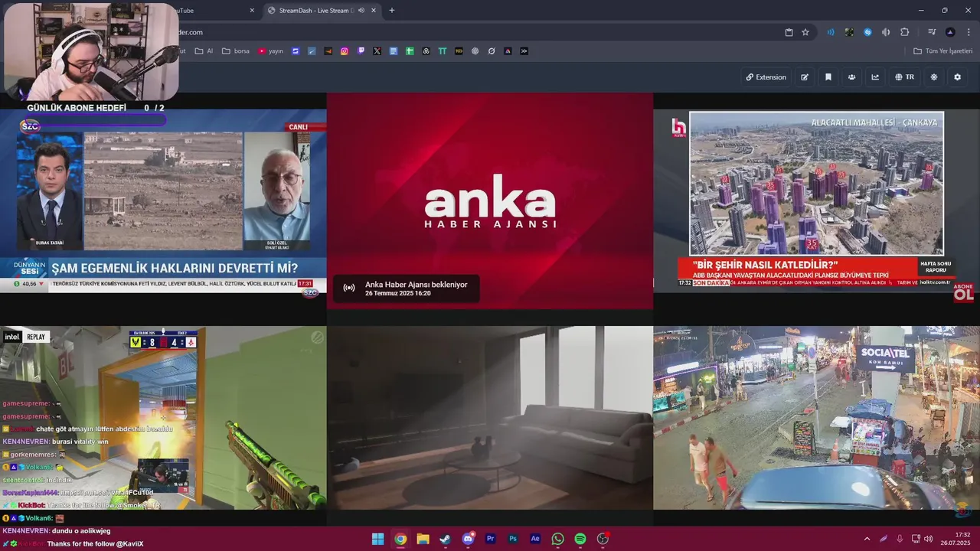
Task: Click Anka Haber Ajansı bekleniyor notification
Action: point(407,289)
